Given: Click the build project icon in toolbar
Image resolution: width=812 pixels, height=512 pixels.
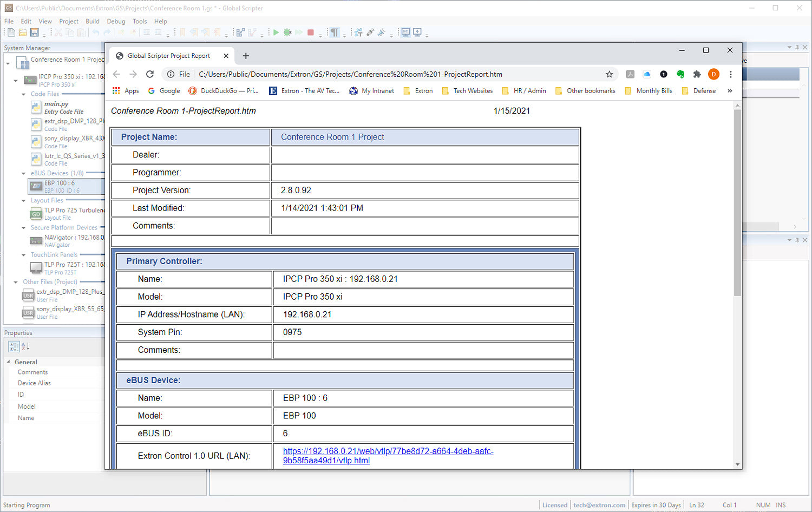Looking at the screenshot, I should 240,32.
